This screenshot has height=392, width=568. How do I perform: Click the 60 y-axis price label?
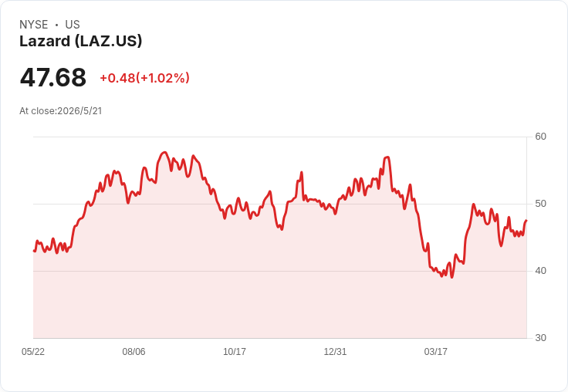pos(540,137)
